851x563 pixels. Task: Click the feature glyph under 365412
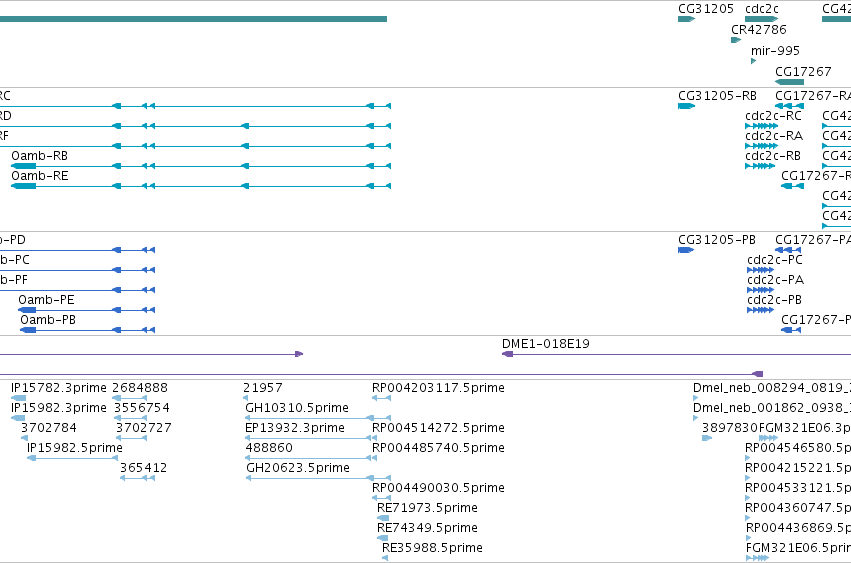pos(137,478)
